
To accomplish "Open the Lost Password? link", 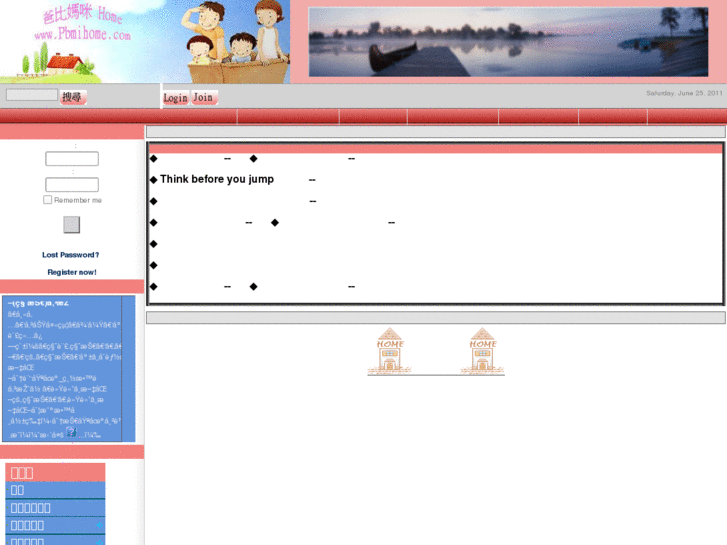I will coord(70,255).
